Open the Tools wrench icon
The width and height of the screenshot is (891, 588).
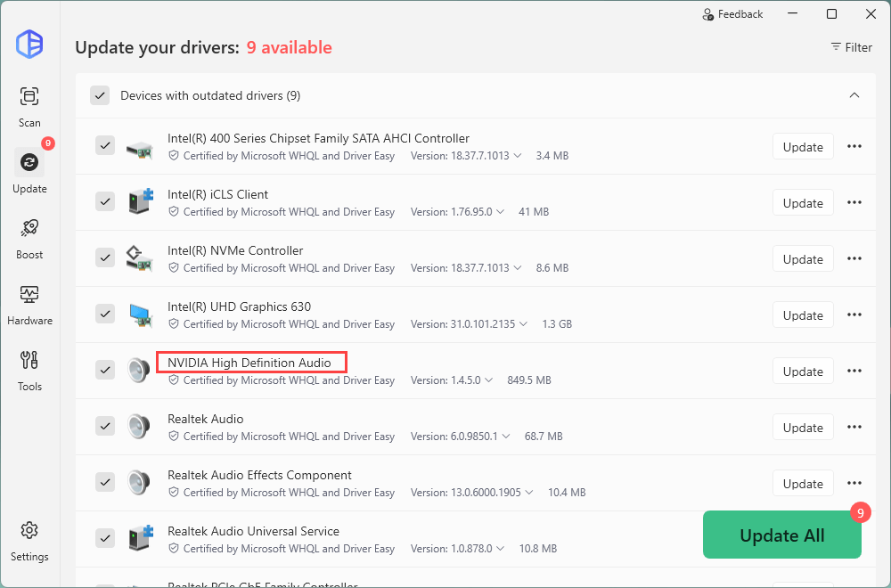click(x=29, y=360)
